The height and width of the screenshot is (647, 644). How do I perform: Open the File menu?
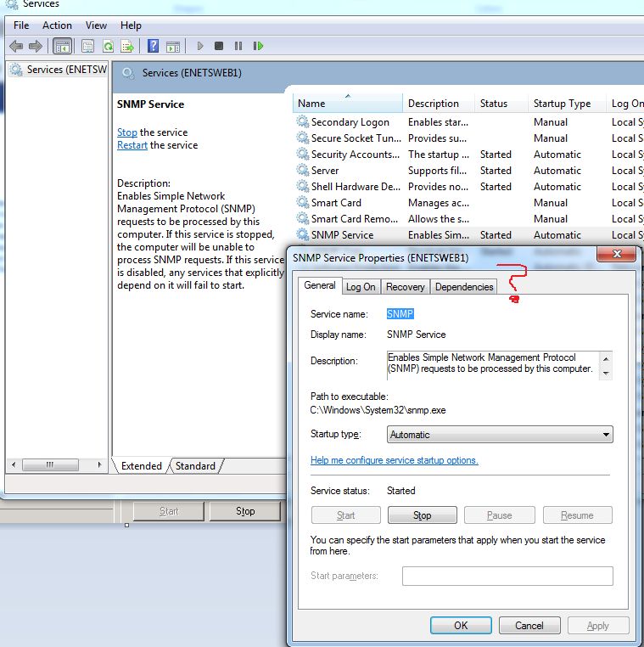[21, 25]
